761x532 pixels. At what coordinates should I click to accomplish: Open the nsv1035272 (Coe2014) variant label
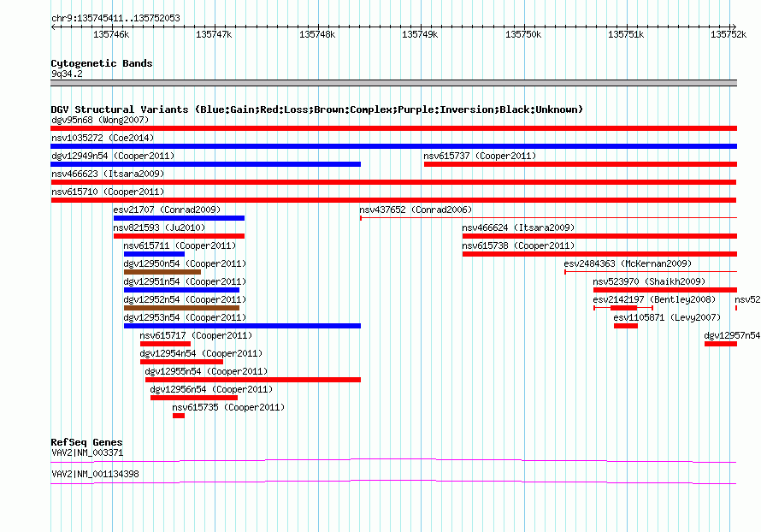[103, 138]
